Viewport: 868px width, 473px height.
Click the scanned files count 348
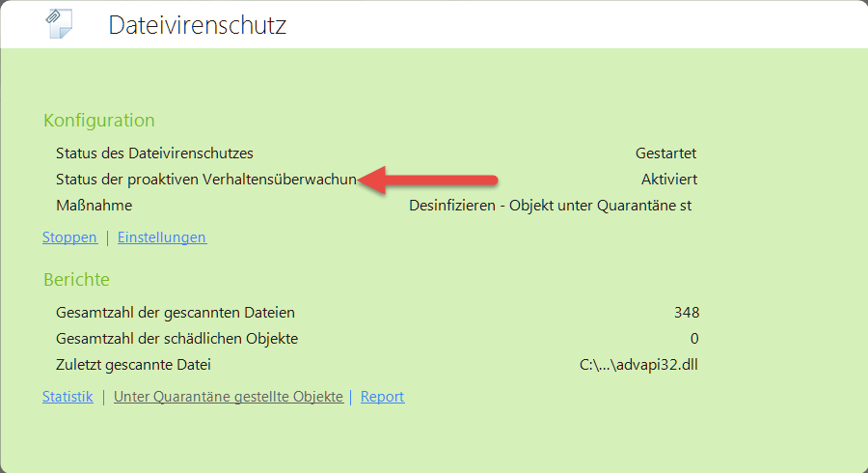point(686,312)
